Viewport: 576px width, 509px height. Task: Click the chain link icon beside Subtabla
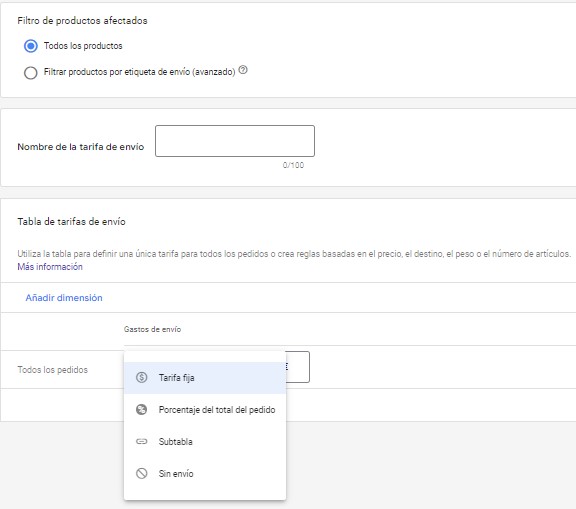(141, 441)
